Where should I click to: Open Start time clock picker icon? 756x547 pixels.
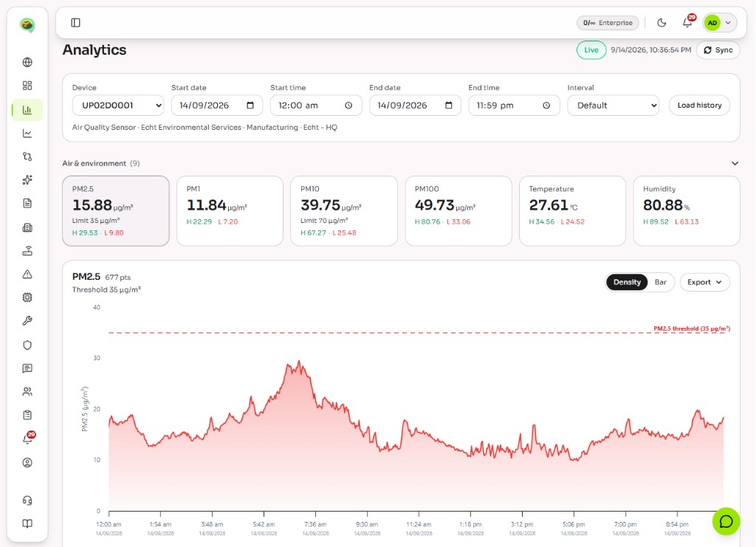(348, 105)
